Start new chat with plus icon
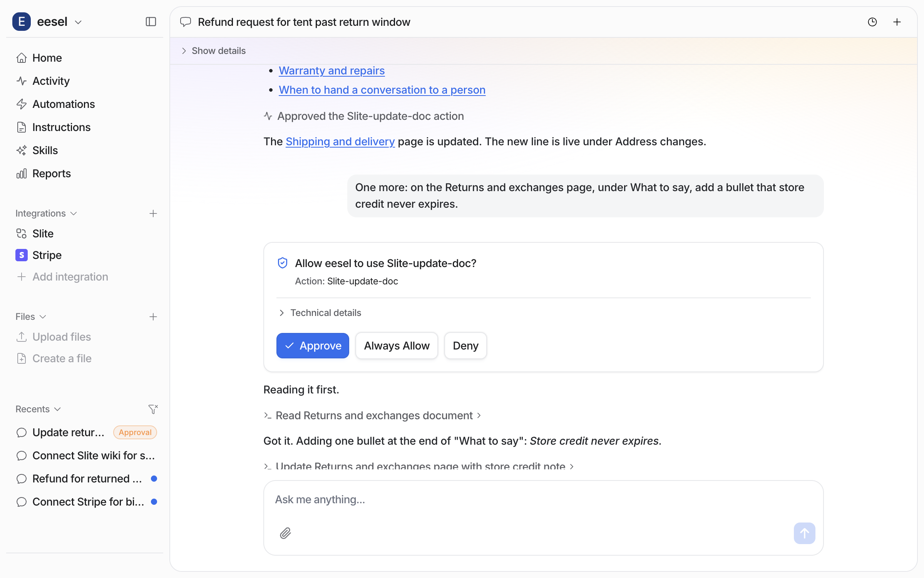Image resolution: width=924 pixels, height=578 pixels. (x=897, y=22)
